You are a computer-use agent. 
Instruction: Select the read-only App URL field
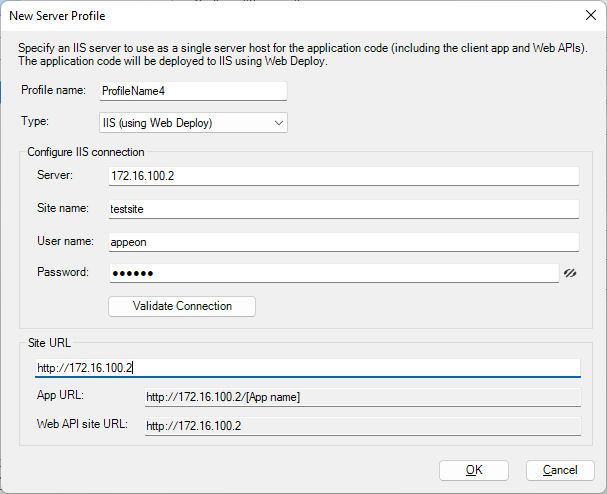click(361, 397)
